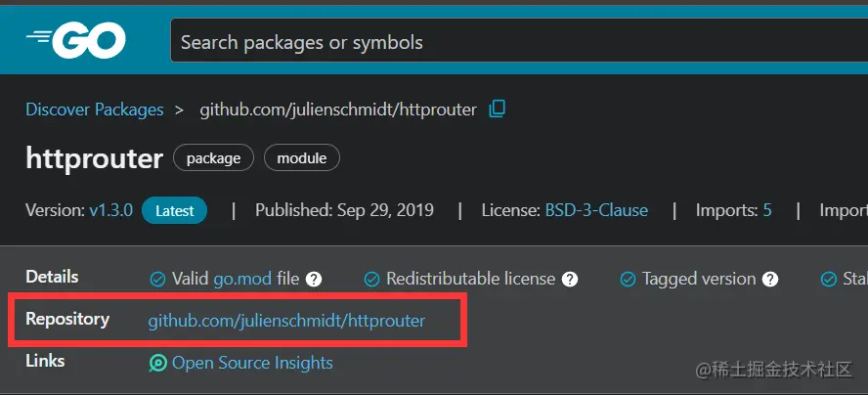
Task: Click check icon before Redistributable license
Action: (371, 280)
